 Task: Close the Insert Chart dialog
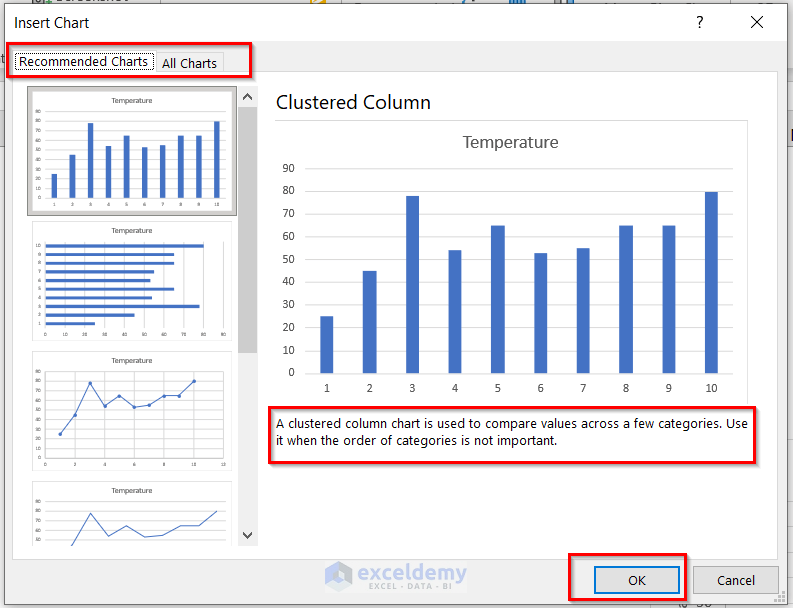pyautogui.click(x=756, y=22)
